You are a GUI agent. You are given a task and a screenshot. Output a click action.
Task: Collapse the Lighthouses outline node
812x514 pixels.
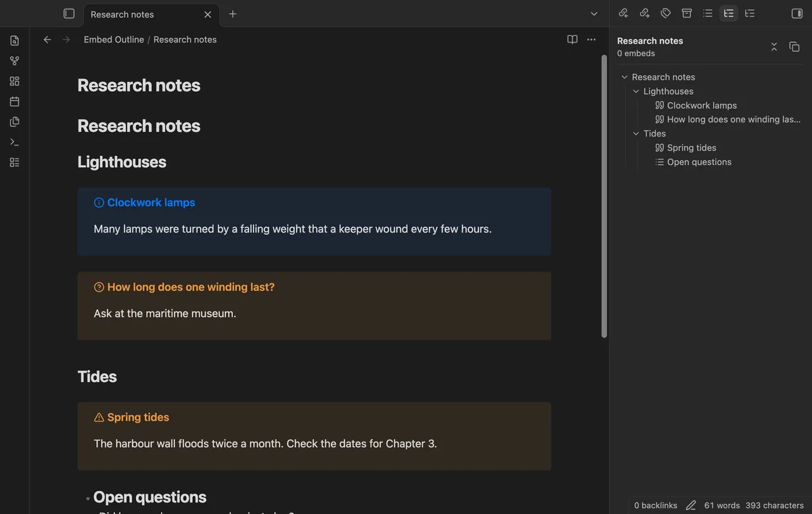(x=636, y=91)
